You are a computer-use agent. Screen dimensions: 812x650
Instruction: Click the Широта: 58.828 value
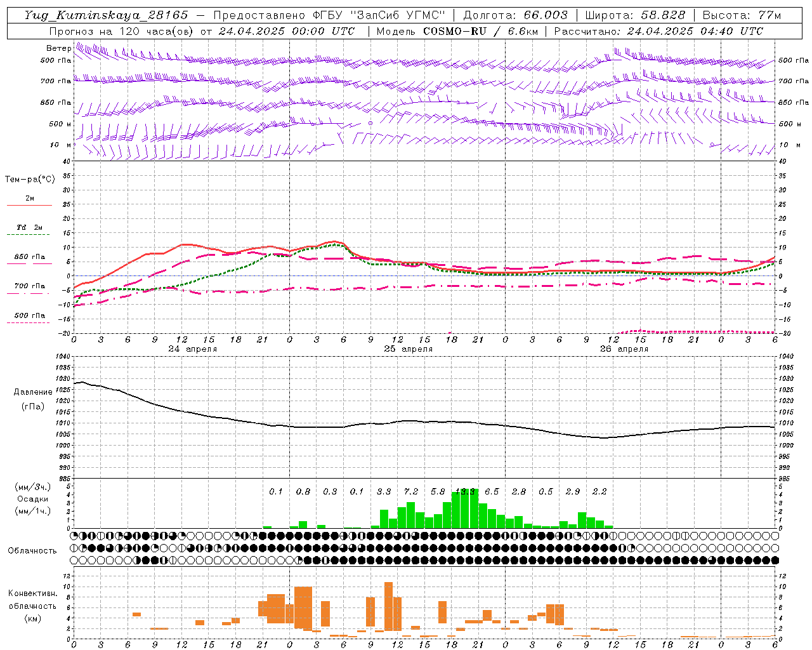[635, 15]
